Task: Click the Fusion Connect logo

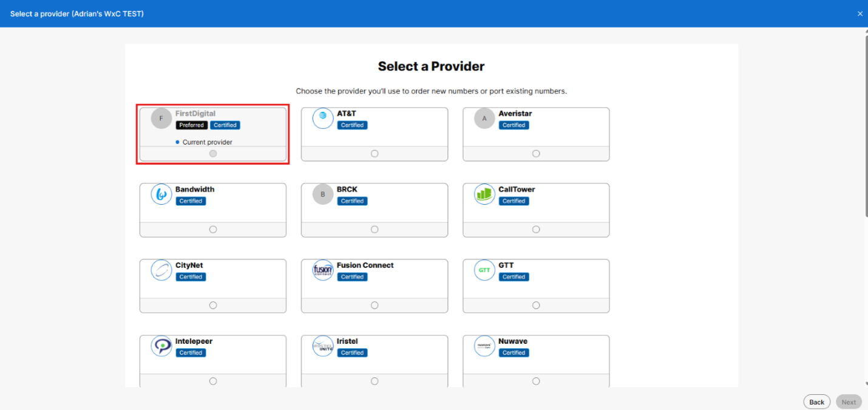Action: coord(323,270)
